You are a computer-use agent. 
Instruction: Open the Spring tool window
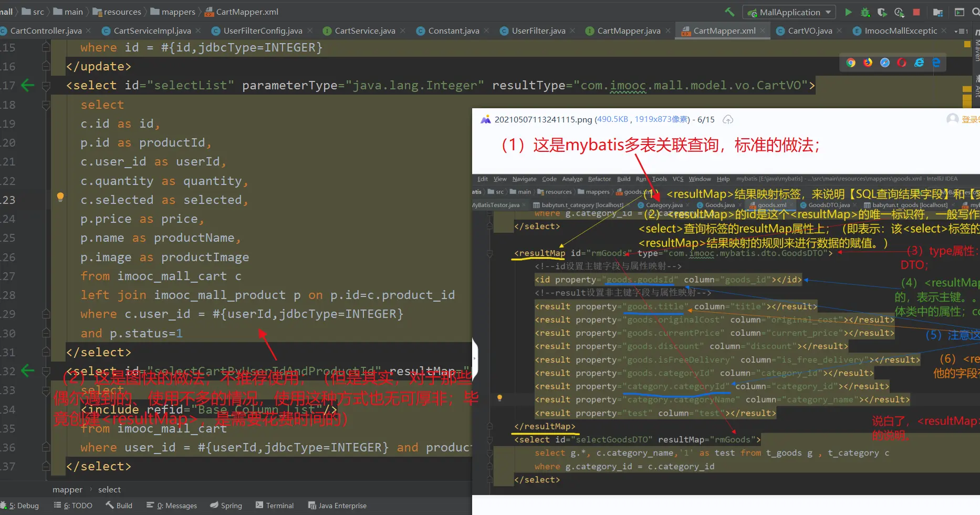(x=226, y=506)
